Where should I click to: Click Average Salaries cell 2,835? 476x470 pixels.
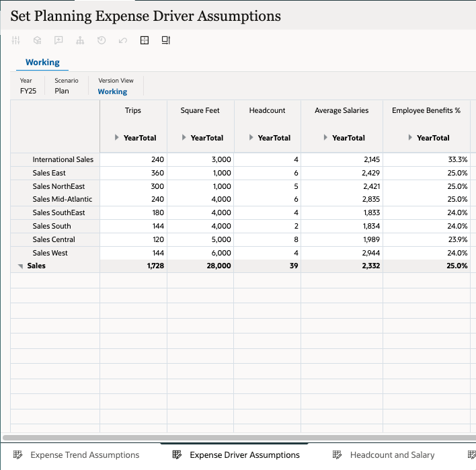pos(342,199)
